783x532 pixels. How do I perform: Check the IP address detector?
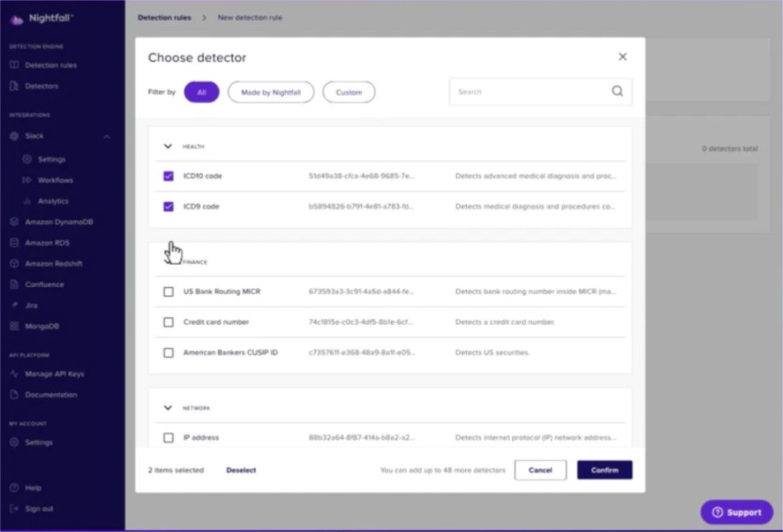(168, 438)
